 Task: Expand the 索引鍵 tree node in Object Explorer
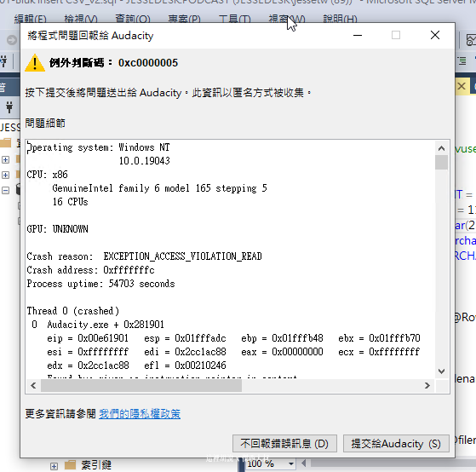click(54, 466)
